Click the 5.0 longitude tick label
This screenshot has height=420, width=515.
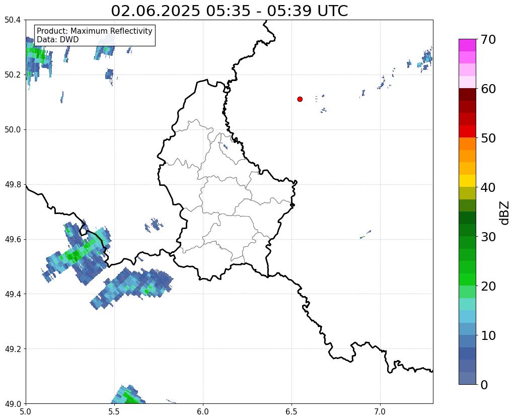26,412
